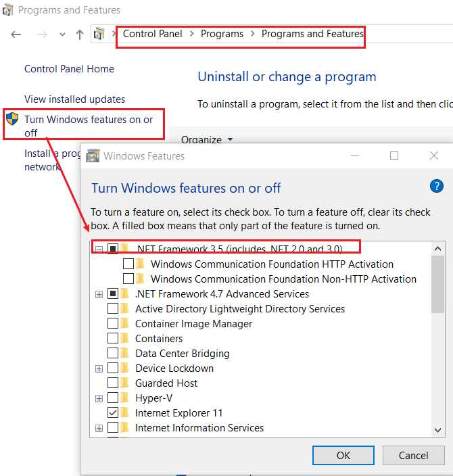The width and height of the screenshot is (453, 476).
Task: Select Programs in the breadcrumb path
Action: [222, 34]
